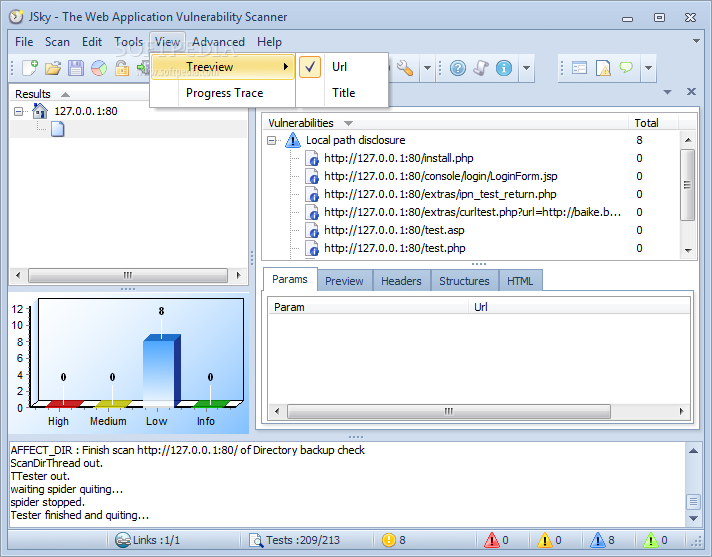Viewport: 712px width, 557px height.
Task: Open the menu bar options arrow at far right
Action: click(x=696, y=41)
